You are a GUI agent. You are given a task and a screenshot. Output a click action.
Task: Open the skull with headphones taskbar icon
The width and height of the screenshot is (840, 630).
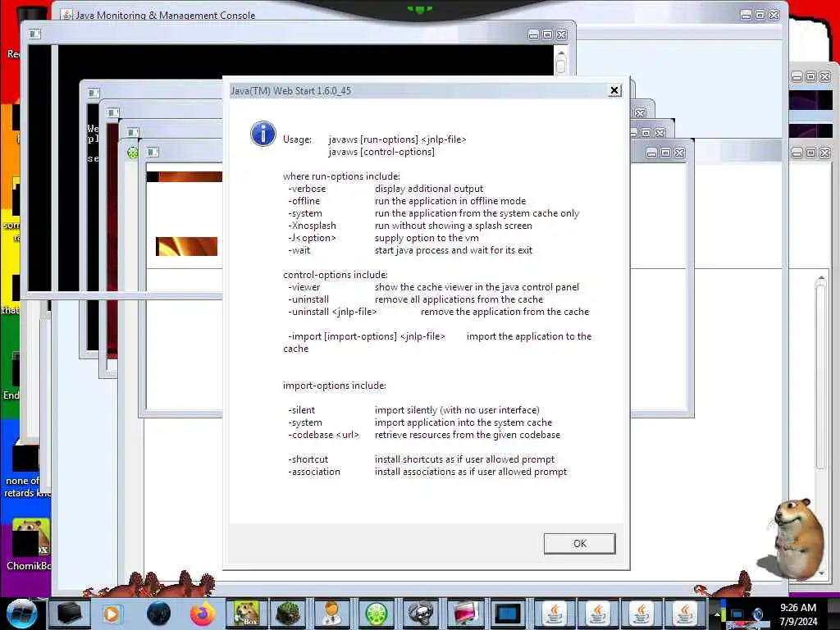pos(421,614)
